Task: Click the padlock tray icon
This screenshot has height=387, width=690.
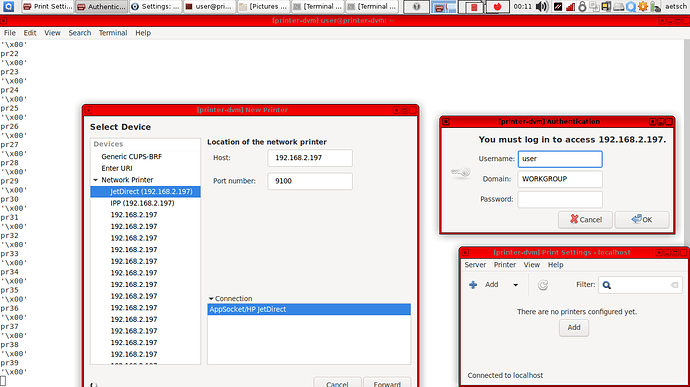Action: [582, 7]
